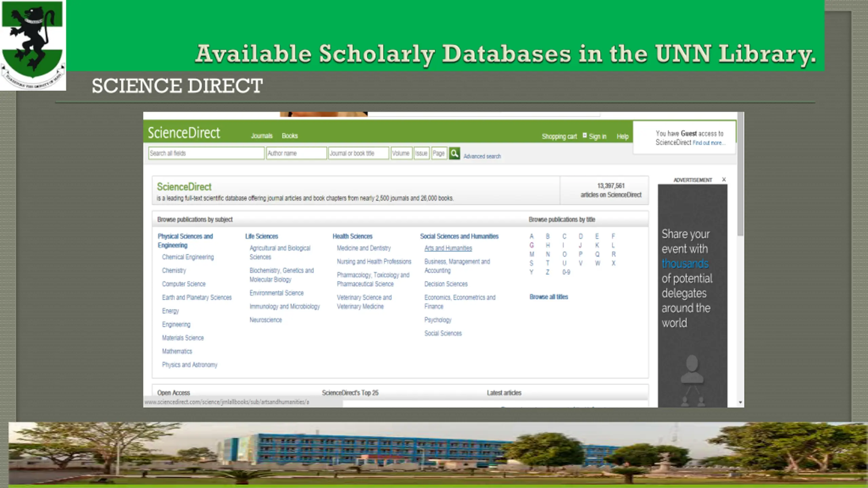Open the Life Sciences heading link
This screenshot has height=488, width=868.
261,236
